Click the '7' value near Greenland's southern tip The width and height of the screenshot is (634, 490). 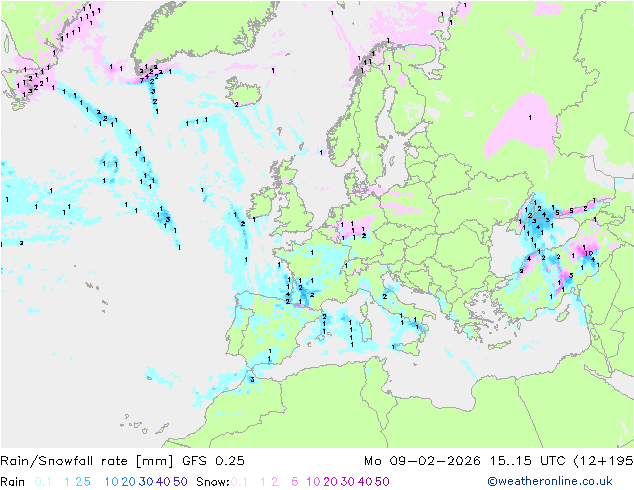142,80
